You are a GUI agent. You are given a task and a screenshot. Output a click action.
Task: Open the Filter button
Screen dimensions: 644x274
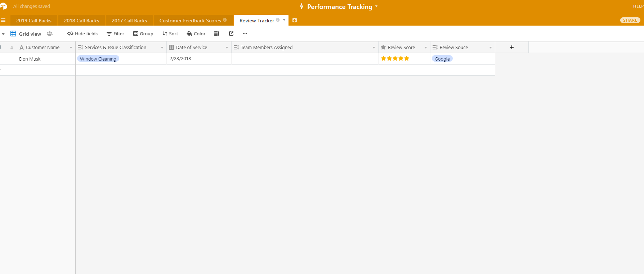(115, 34)
